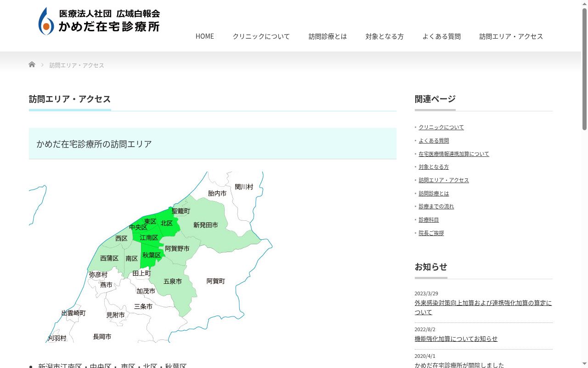Click the 訪問エリア・アクセス page heading
Viewport: 588px width, 368px height.
tap(70, 99)
